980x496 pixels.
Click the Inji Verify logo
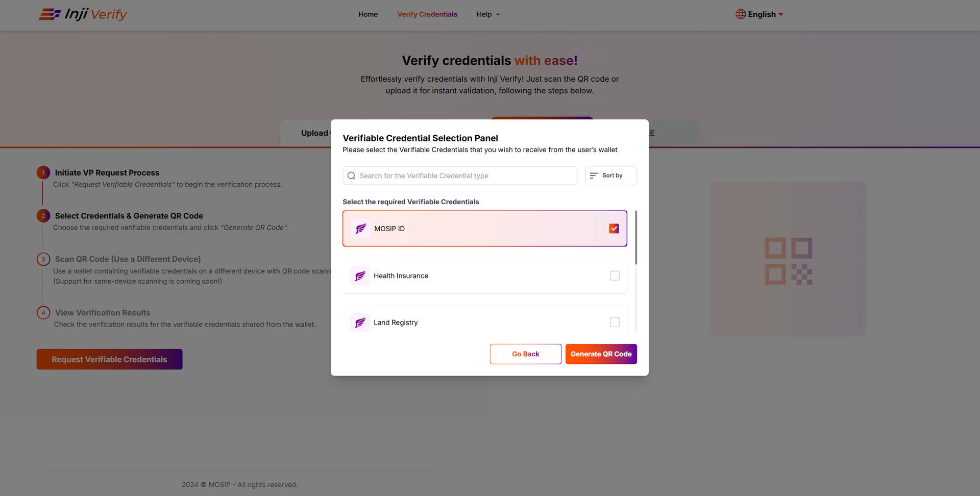point(83,14)
